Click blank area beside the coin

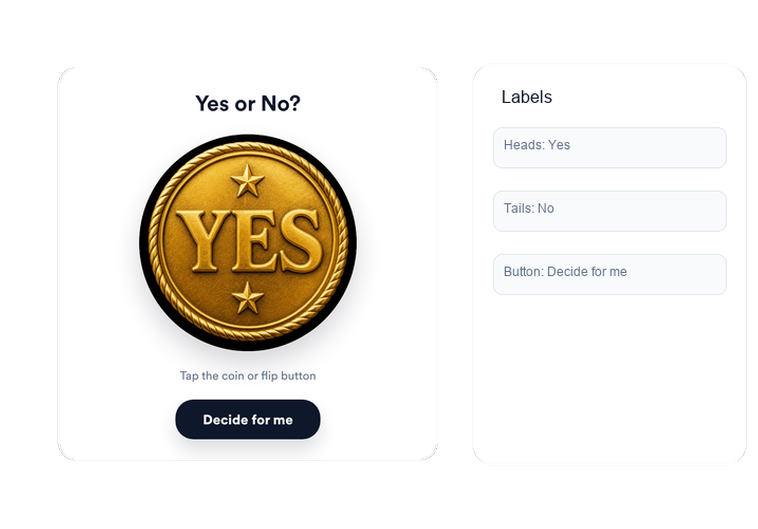[396, 242]
